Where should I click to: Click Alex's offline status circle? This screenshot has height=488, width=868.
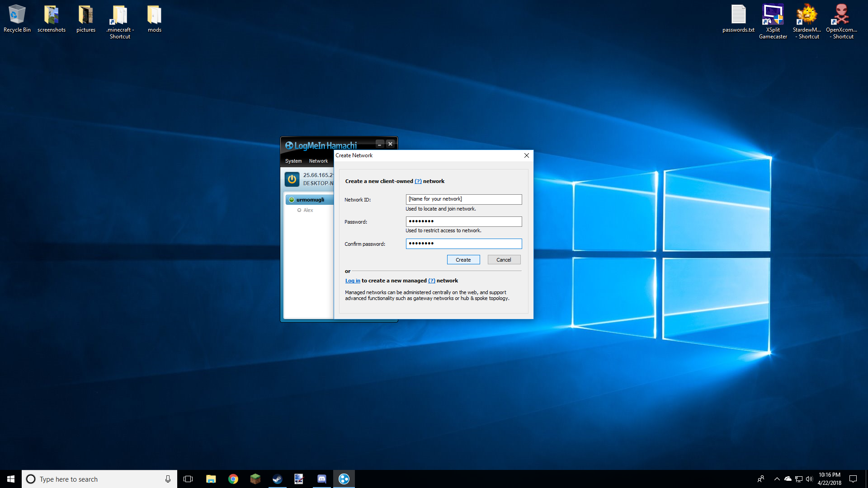(x=299, y=210)
